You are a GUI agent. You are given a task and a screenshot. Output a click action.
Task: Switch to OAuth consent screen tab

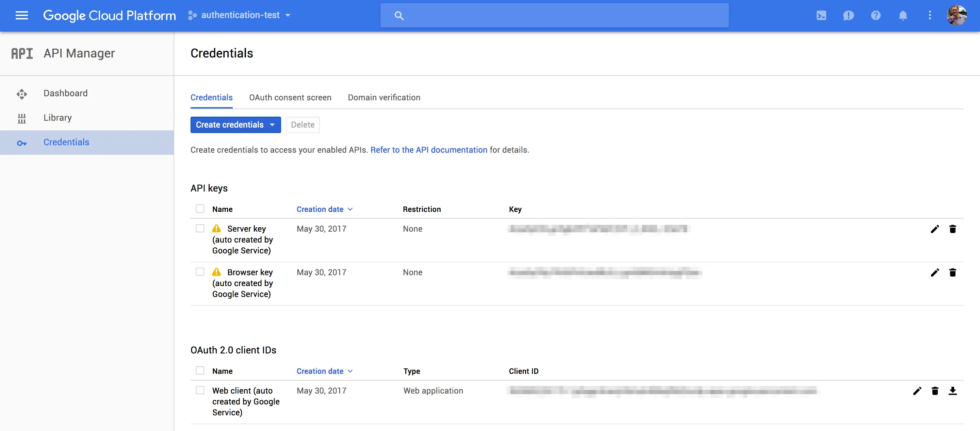pyautogui.click(x=290, y=98)
